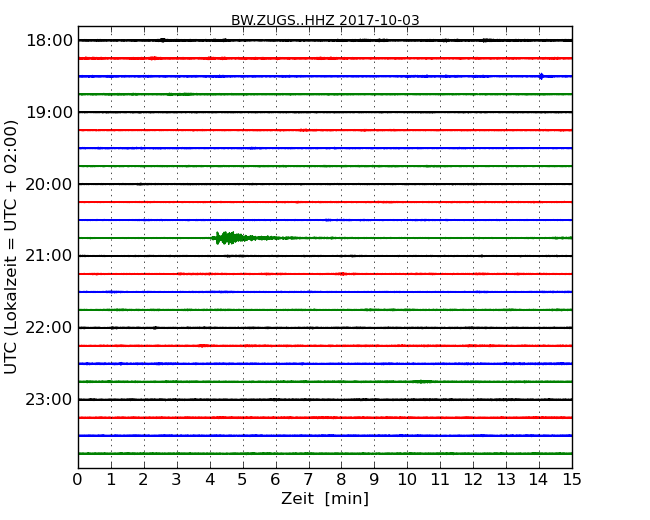Click x-axis tick label 10

tap(407, 480)
